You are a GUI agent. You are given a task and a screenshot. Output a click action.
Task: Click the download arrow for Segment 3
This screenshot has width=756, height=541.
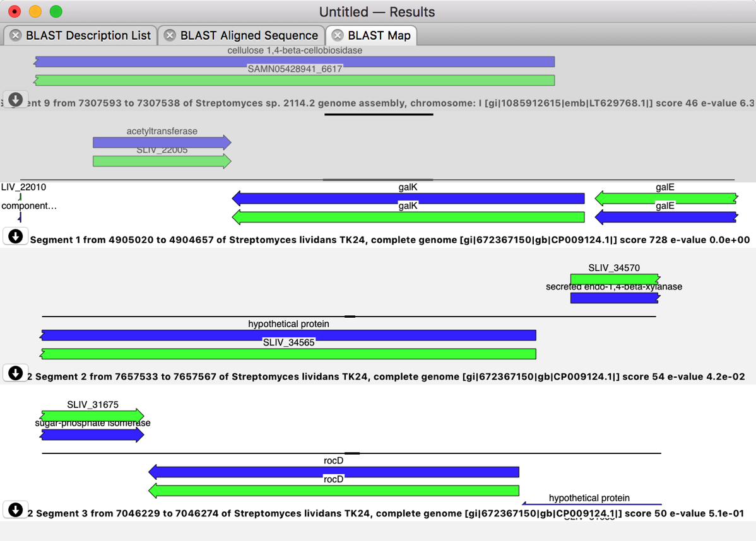(16, 509)
